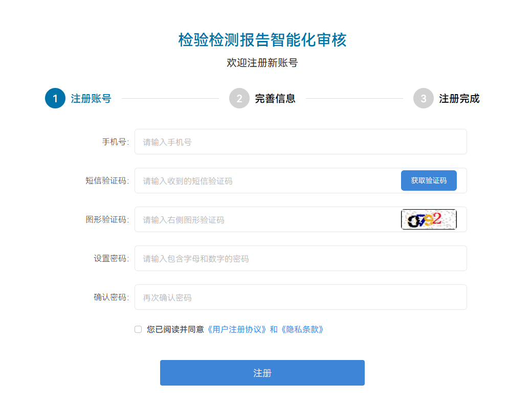Image resolution: width=532 pixels, height=405 pixels.
Task: Click the step 2 circle icon
Action: point(239,99)
